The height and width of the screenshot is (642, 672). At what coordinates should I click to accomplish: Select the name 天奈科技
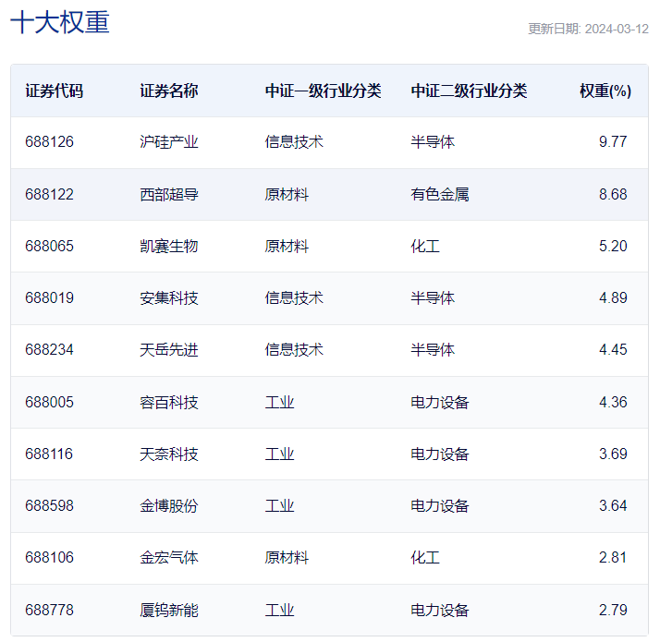coord(169,454)
